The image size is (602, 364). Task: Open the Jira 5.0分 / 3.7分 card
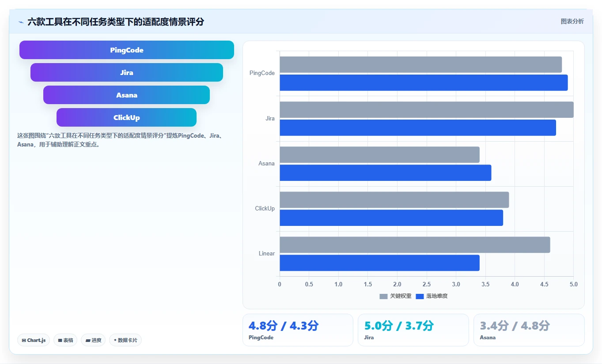413,330
